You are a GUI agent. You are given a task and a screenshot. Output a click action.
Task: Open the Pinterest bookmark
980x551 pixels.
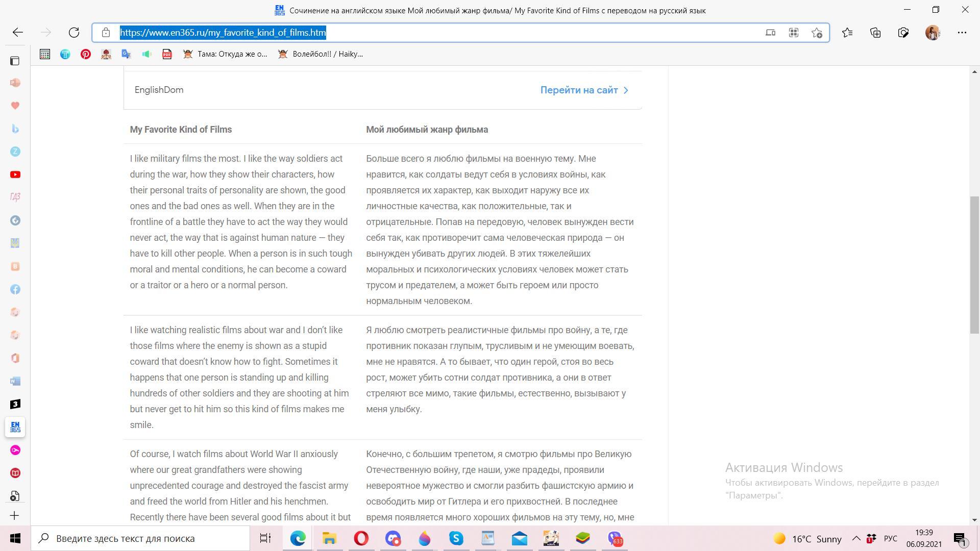(86, 54)
